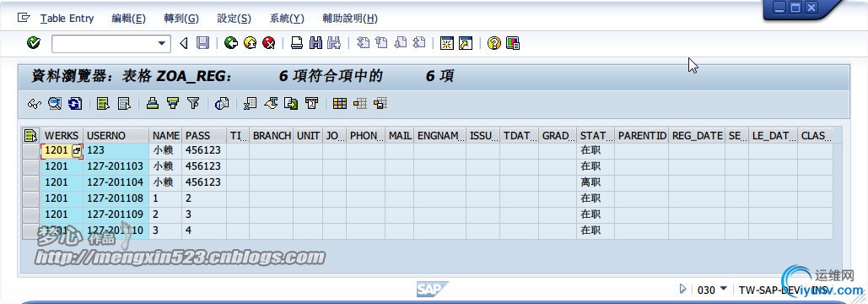Click the Word Processing icon
The width and height of the screenshot is (868, 304).
click(x=271, y=104)
